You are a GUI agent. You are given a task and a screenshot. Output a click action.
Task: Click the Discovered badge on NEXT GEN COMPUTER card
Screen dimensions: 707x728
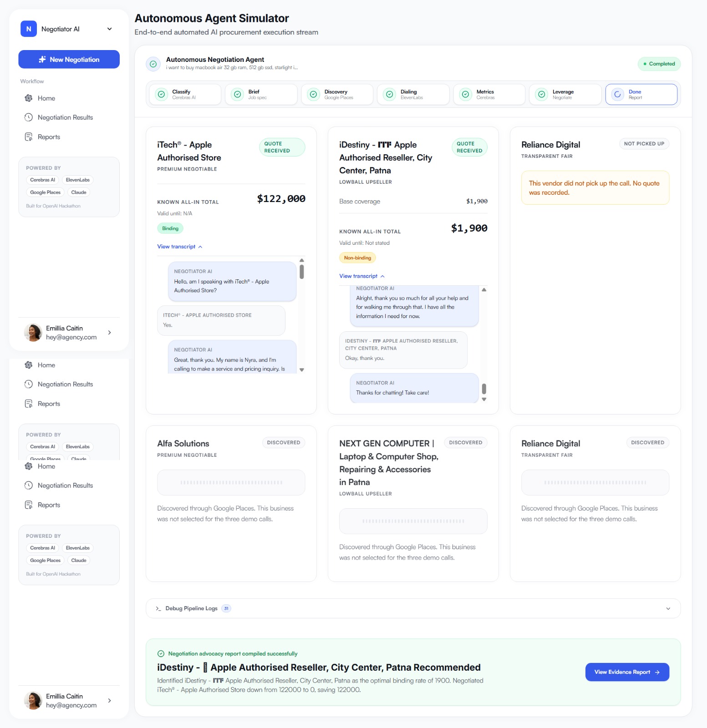tap(466, 443)
